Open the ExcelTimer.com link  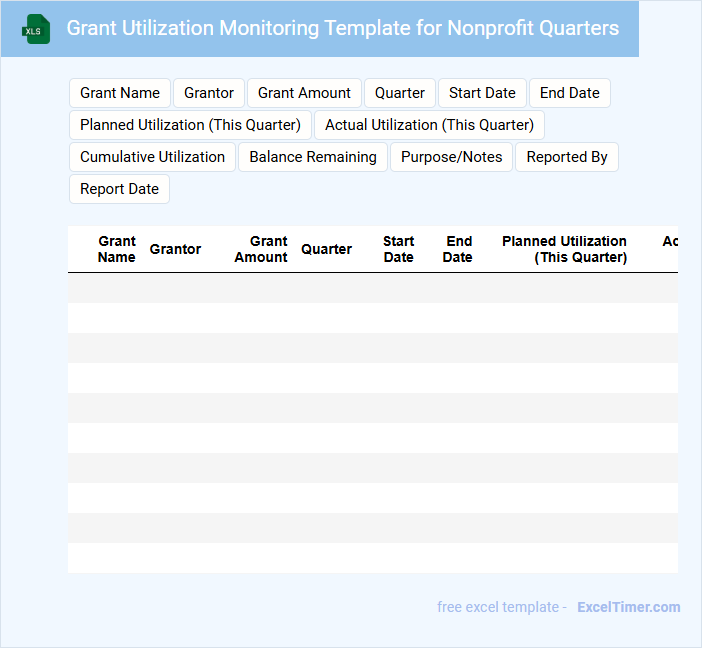[x=628, y=607]
